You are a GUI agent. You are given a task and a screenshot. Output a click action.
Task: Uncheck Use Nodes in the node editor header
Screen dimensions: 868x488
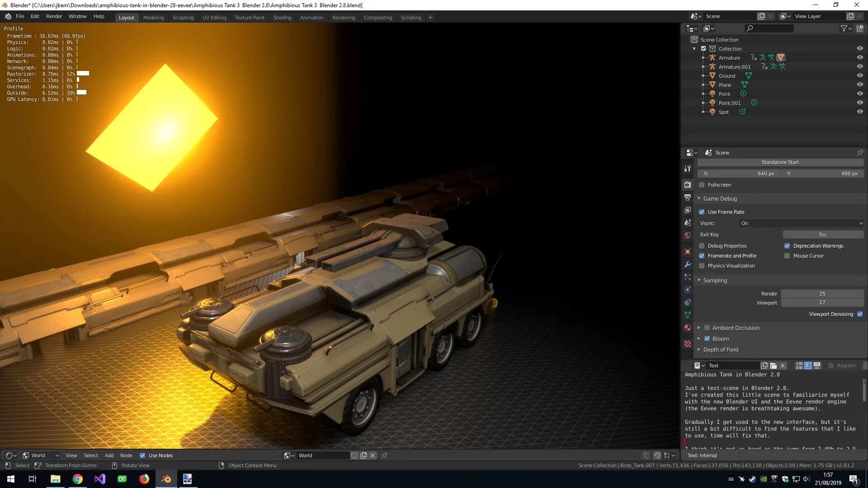point(142,455)
